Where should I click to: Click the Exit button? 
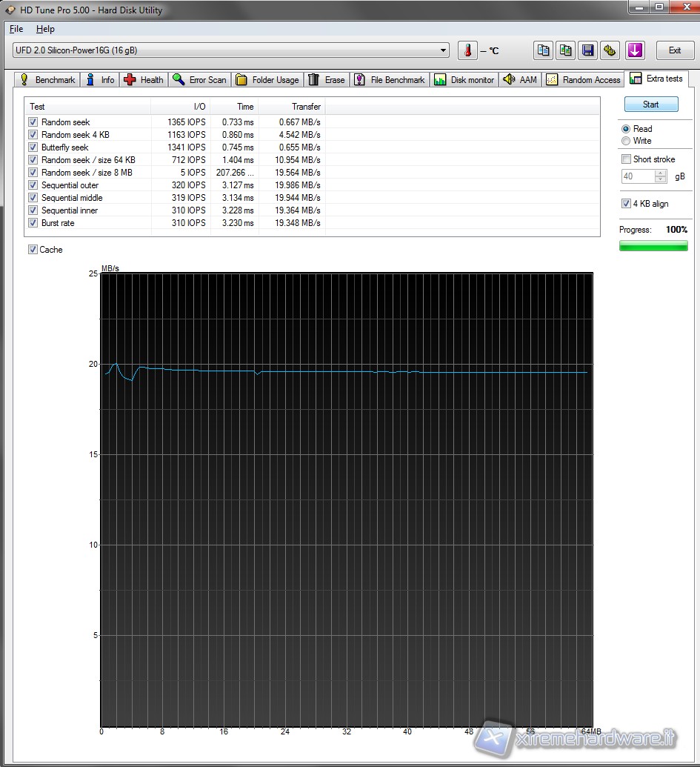point(674,50)
